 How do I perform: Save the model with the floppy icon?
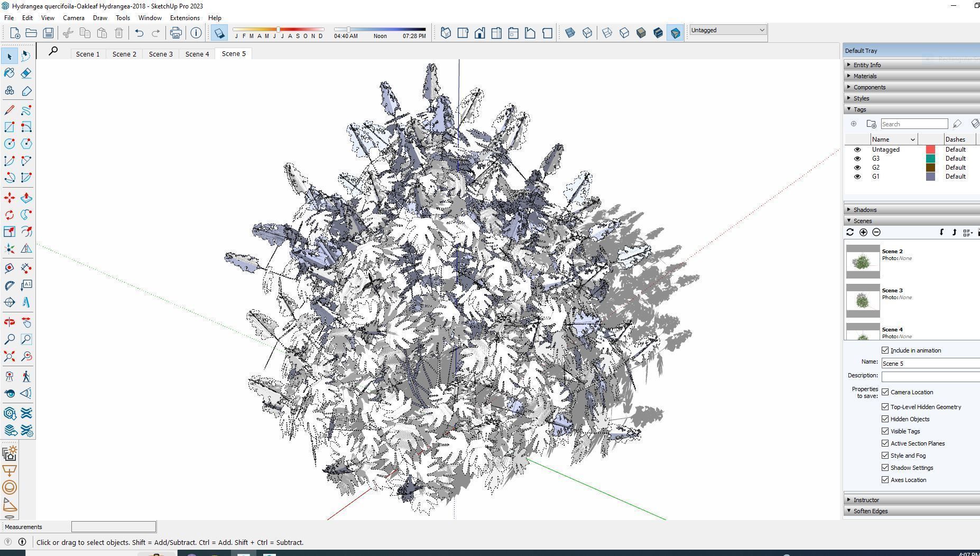(48, 33)
